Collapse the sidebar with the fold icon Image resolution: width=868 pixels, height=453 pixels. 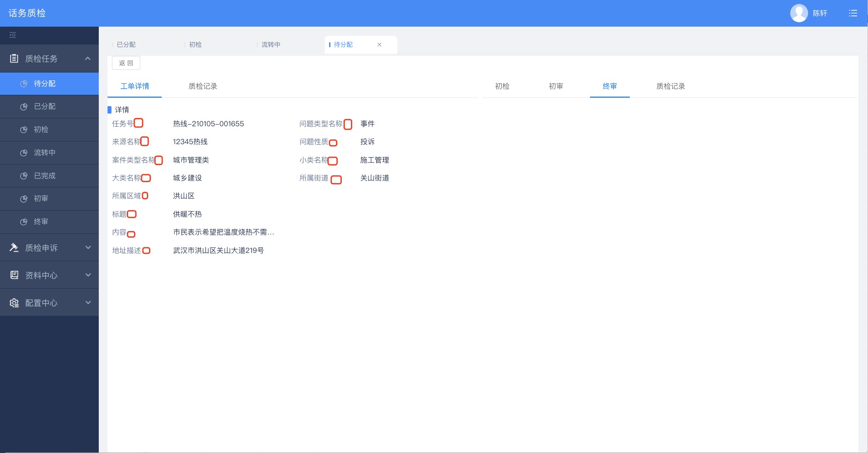point(13,35)
